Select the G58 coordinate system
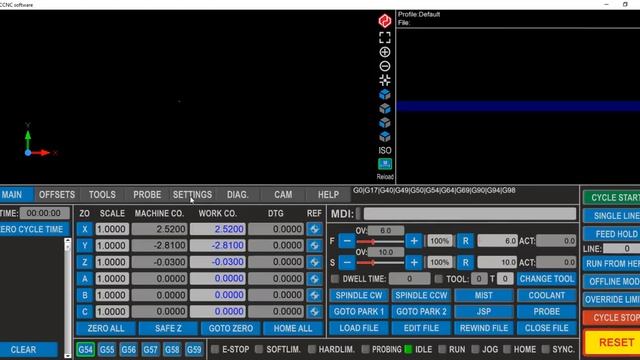Image resolution: width=640 pixels, height=360 pixels. [172, 349]
